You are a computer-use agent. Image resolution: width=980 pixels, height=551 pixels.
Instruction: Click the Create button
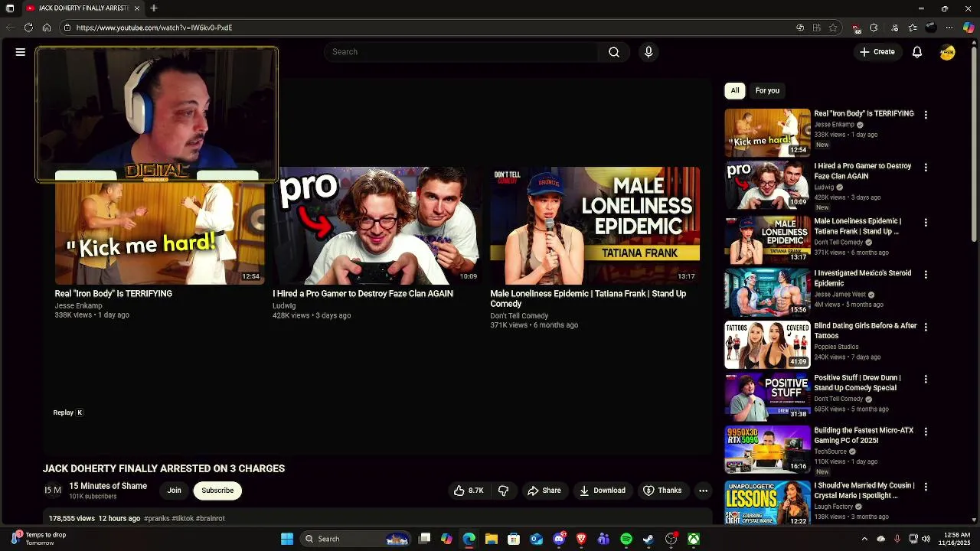point(877,52)
